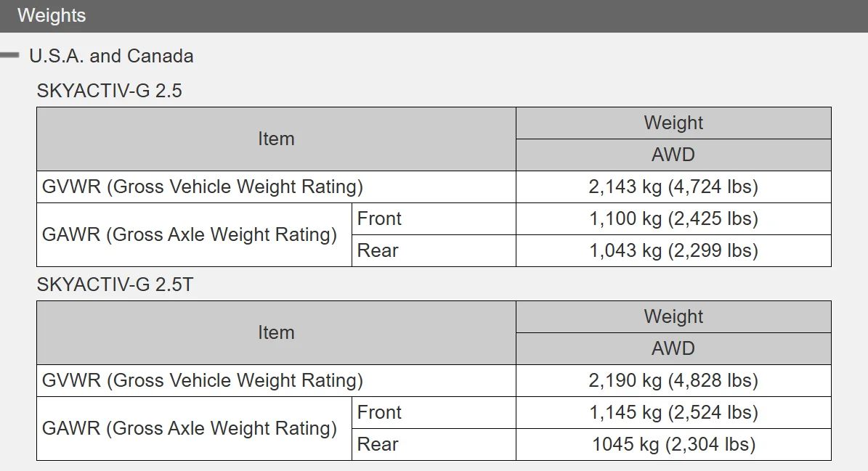Select the 1,043 kg (2,299 lbs) rear value

point(673,250)
